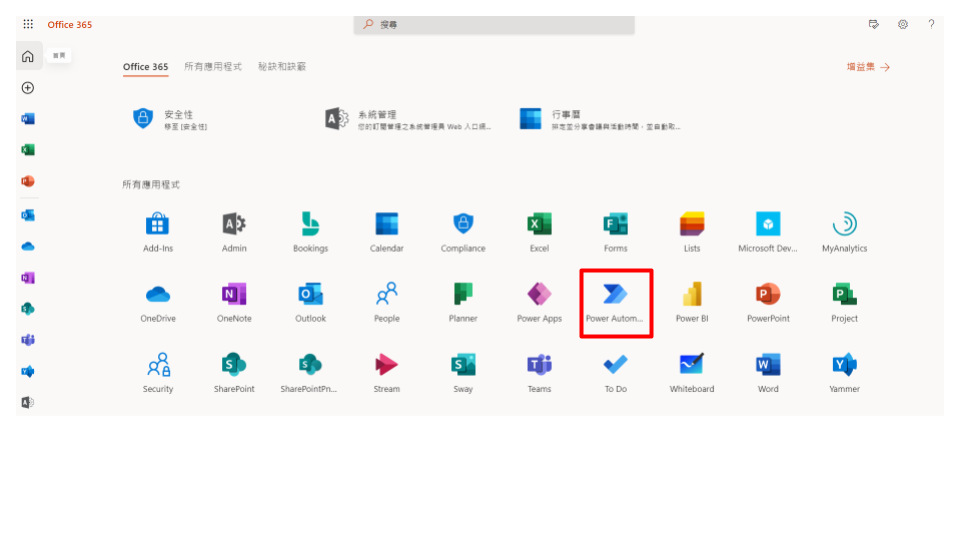Launch Excel tile in all apps grid
This screenshot has height=540, width=960.
tap(539, 233)
